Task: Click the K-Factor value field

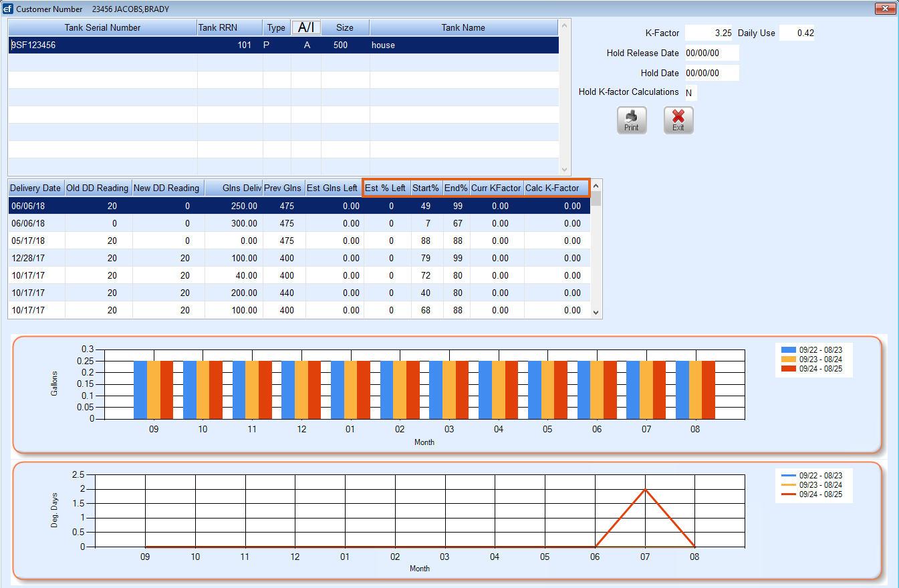Action: point(709,33)
